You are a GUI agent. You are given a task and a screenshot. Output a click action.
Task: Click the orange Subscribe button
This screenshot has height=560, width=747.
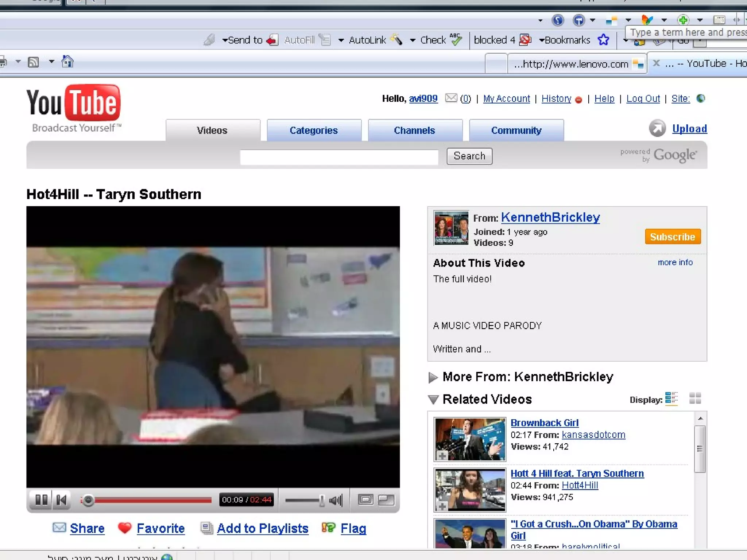pos(673,237)
